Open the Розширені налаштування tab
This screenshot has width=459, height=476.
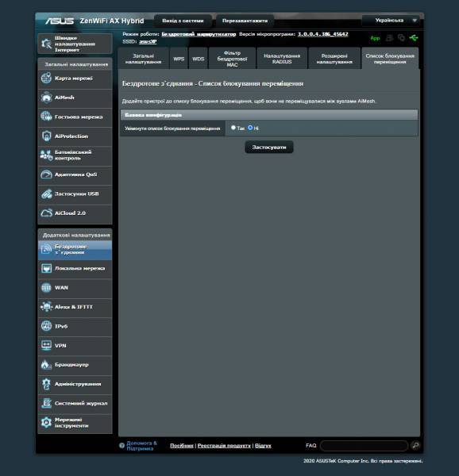[x=334, y=59]
